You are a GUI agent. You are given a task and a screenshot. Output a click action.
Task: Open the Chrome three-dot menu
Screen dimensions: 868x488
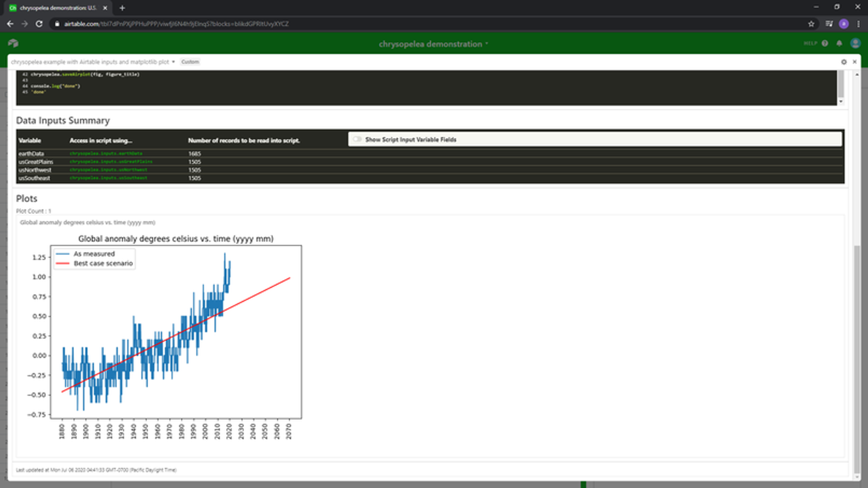[x=858, y=24]
